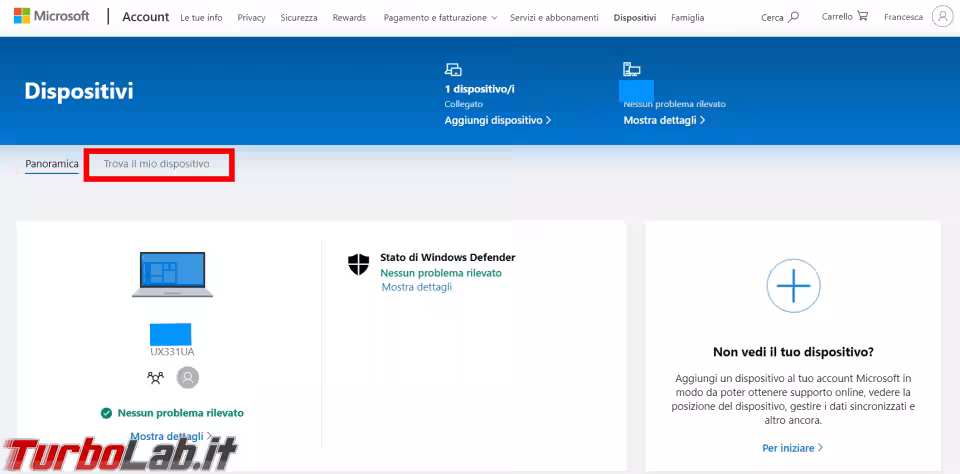Open search with the Cerca magnifier icon
960x474 pixels.
tap(793, 17)
